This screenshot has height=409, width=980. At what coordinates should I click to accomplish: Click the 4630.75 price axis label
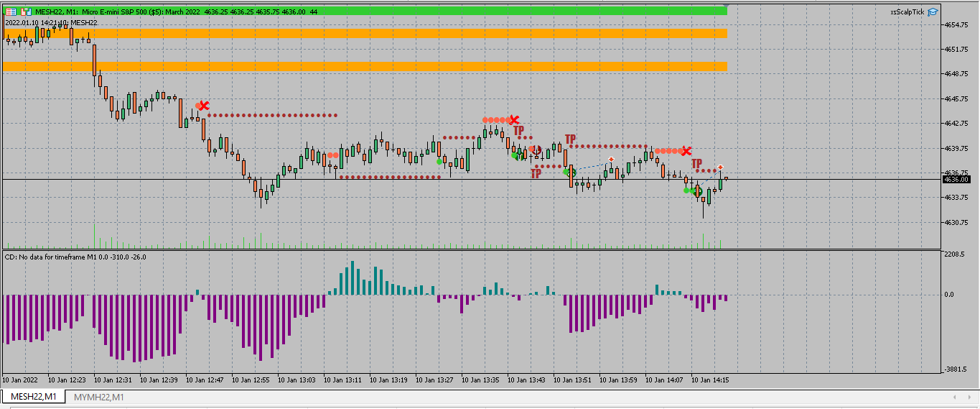pos(955,223)
